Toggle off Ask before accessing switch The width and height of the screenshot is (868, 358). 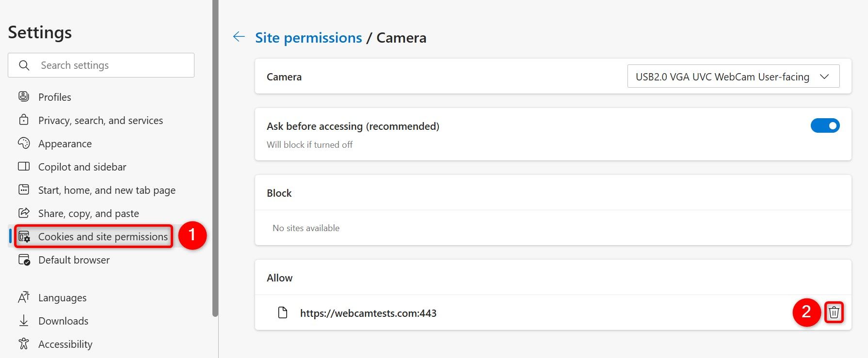point(825,126)
